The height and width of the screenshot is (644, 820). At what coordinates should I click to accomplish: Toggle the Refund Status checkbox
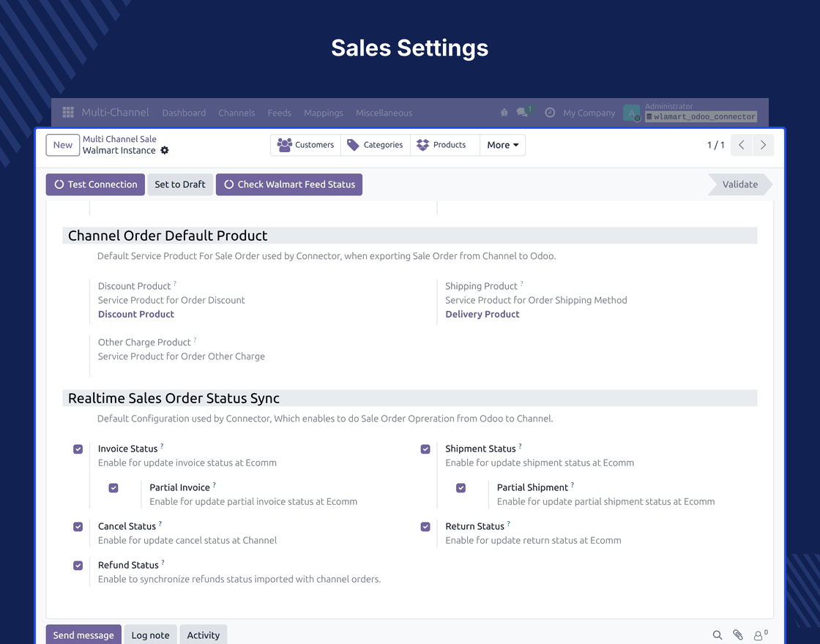(78, 565)
